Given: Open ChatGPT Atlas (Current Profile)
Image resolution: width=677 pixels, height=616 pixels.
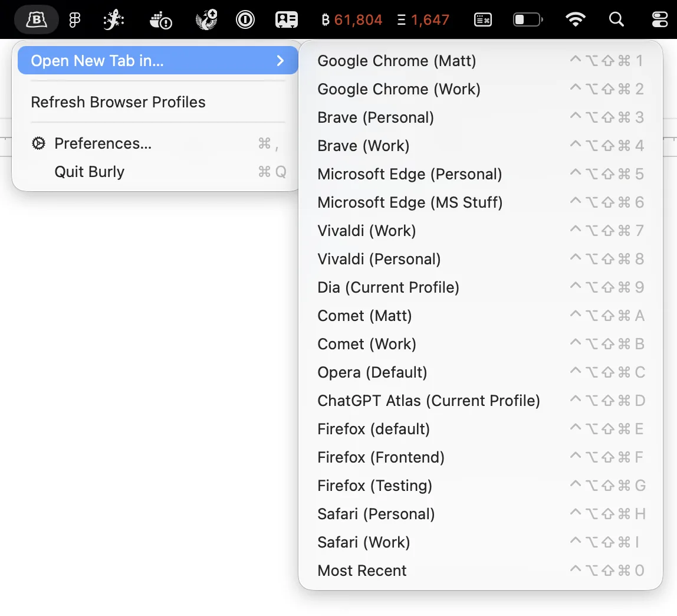Looking at the screenshot, I should (x=481, y=401).
